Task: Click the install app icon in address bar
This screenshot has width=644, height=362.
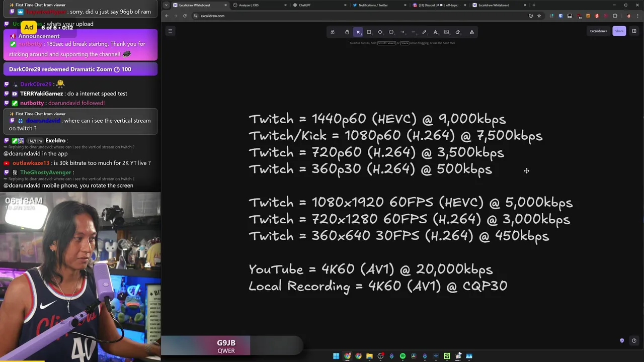Action: pos(531,16)
